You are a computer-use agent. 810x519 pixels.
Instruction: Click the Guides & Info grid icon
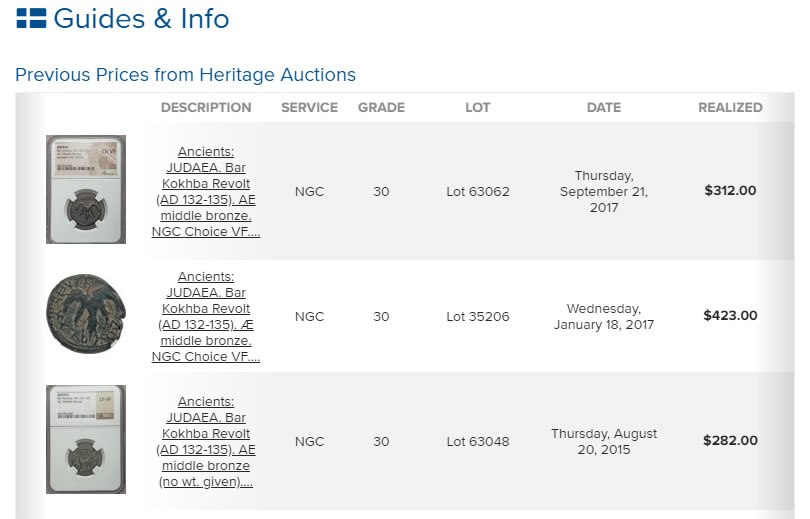31,18
